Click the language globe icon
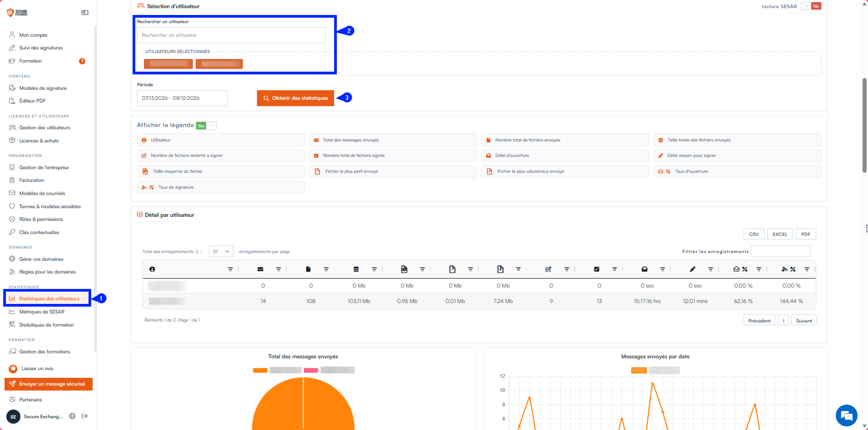Viewport: 868px width, 430px height. pyautogui.click(x=72, y=416)
